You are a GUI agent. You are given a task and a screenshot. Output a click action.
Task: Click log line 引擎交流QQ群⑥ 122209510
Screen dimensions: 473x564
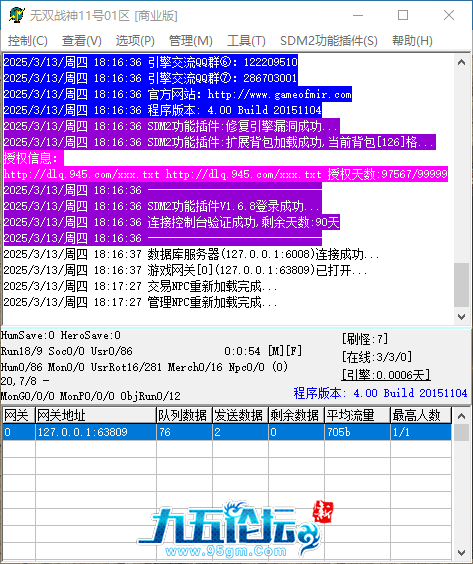coord(151,62)
